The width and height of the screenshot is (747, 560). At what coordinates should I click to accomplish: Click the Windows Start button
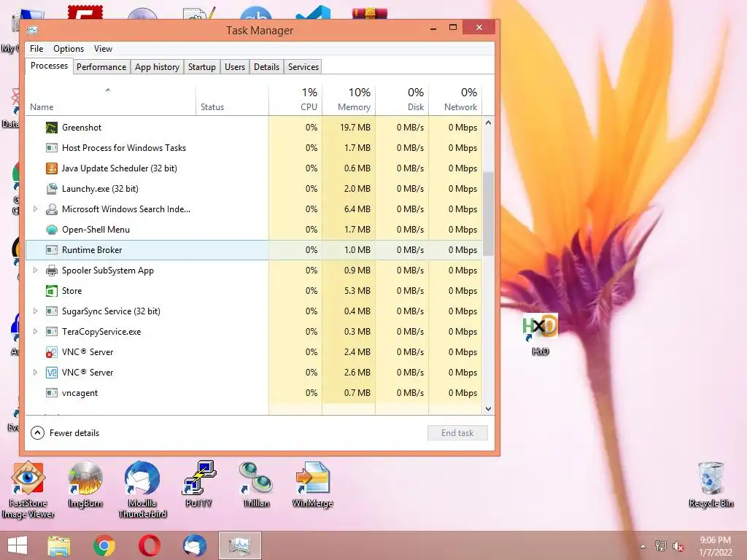click(18, 545)
